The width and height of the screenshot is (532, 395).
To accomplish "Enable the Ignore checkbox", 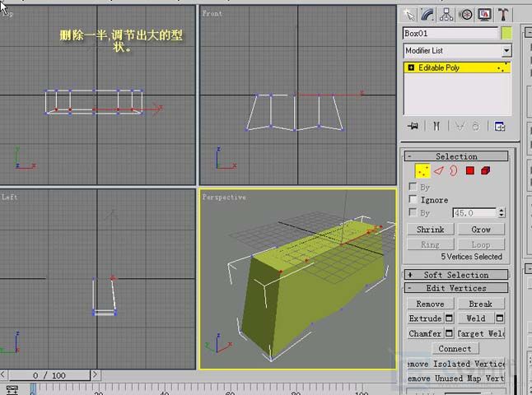I will pyautogui.click(x=413, y=199).
